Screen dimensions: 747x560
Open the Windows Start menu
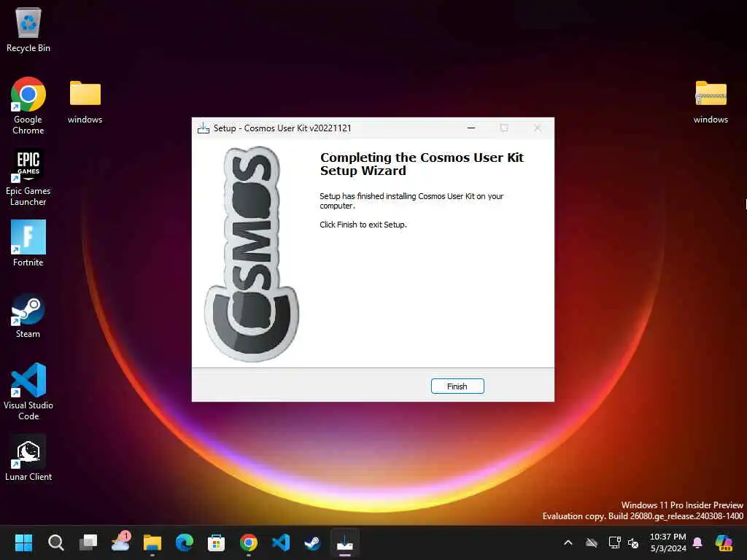(x=23, y=542)
